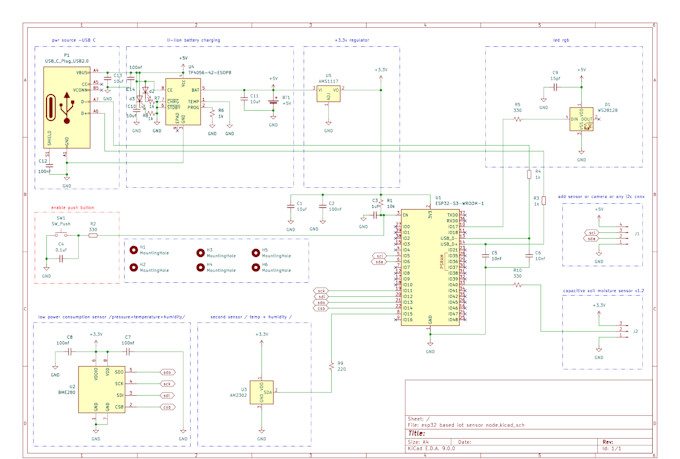Click the sdo net label beside BME280
The height and width of the screenshot is (459, 680).
(x=168, y=372)
